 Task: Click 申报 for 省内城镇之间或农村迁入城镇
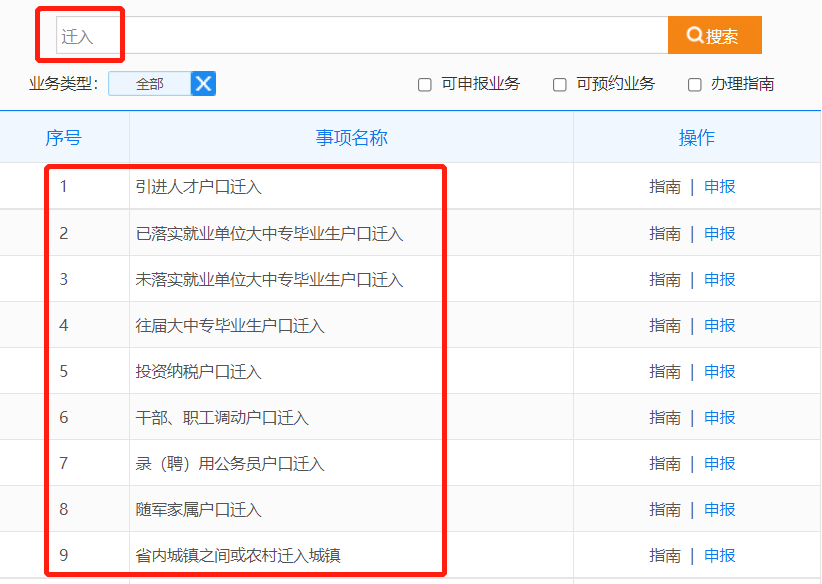pyautogui.click(x=720, y=555)
